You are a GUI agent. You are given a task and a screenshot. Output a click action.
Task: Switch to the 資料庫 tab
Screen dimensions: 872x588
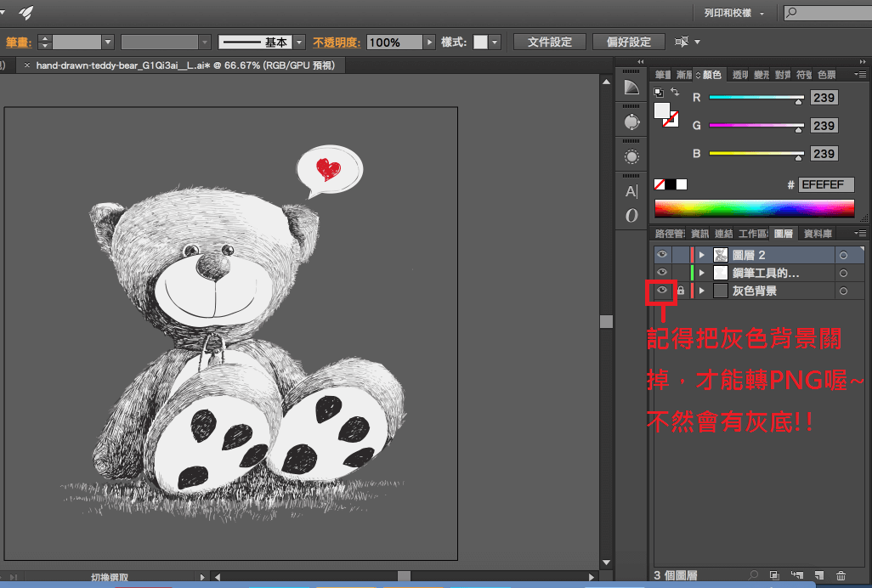[x=818, y=234]
